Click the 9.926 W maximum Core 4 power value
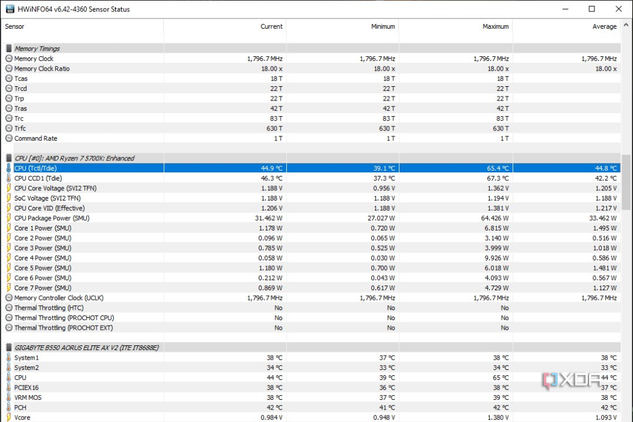 [497, 258]
